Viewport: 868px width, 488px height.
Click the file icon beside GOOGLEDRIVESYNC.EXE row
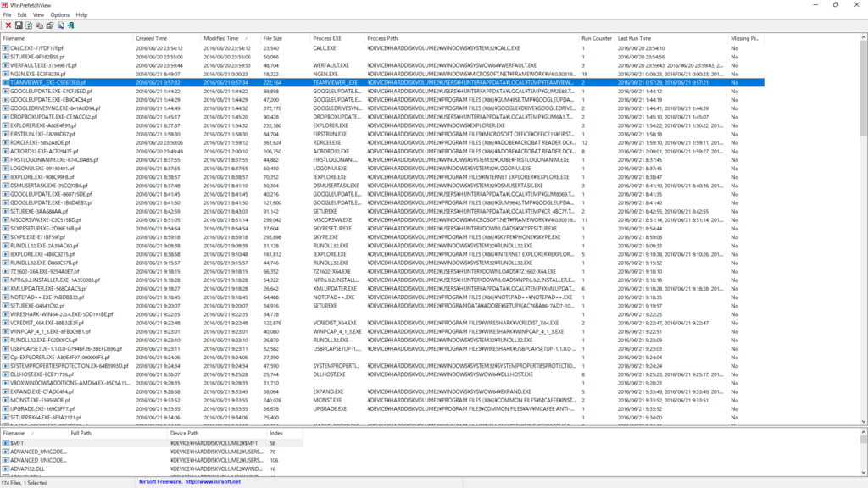click(6, 108)
